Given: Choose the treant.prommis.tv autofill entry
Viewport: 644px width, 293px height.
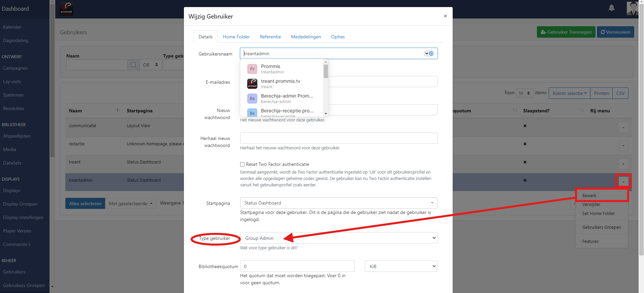Looking at the screenshot, I should [281, 84].
